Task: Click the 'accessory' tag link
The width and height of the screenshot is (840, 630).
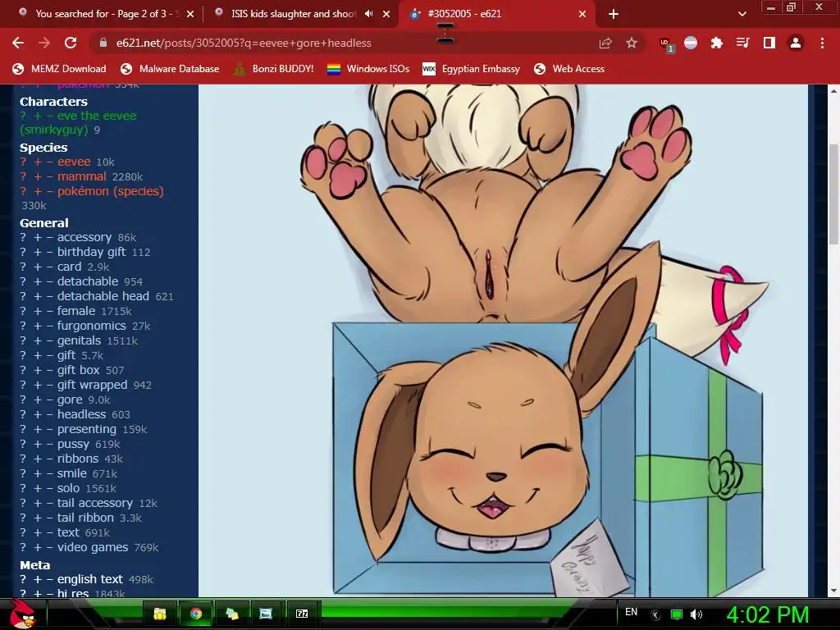Action: click(84, 237)
